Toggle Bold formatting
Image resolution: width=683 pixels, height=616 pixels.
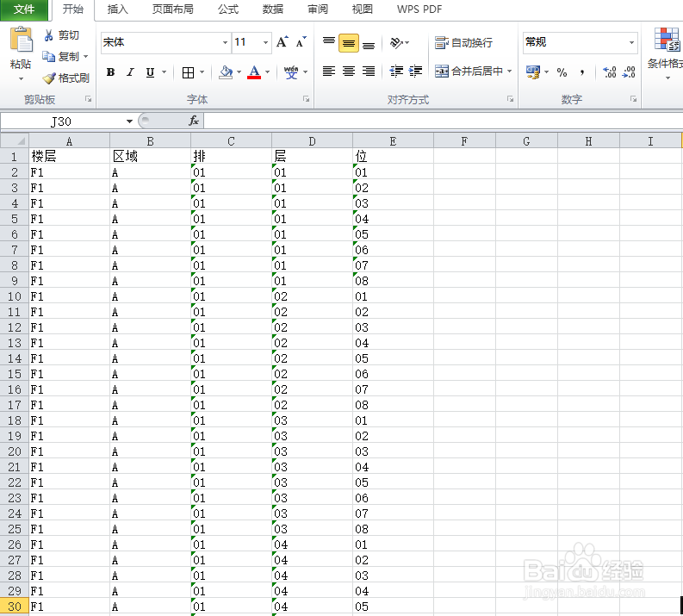click(x=110, y=72)
